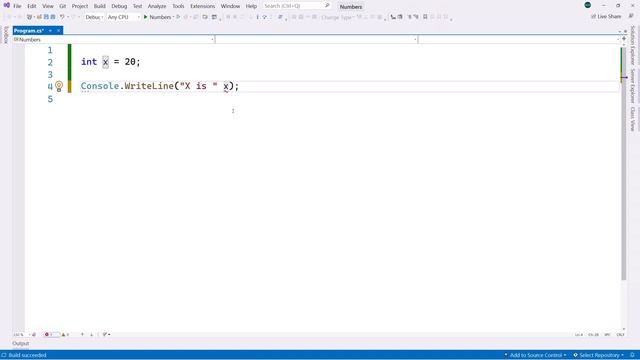Click the line indicator in the editor status strip

(579, 335)
